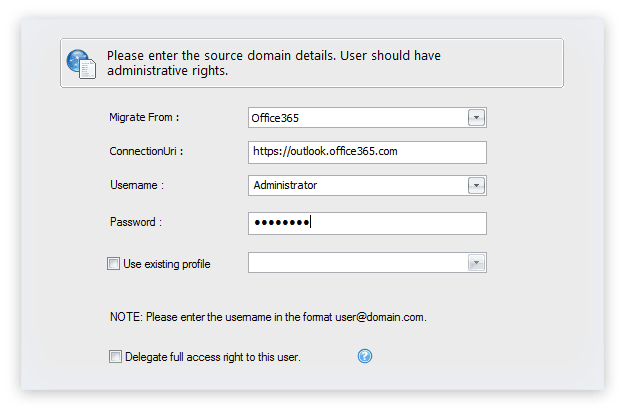Click the NOTE username format text
The height and width of the screenshot is (409, 624).
pos(268,317)
